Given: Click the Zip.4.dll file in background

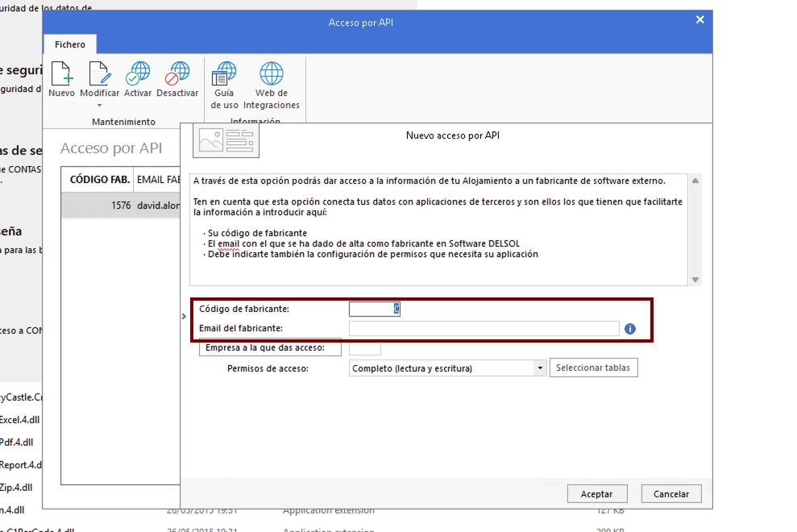Looking at the screenshot, I should [x=16, y=487].
